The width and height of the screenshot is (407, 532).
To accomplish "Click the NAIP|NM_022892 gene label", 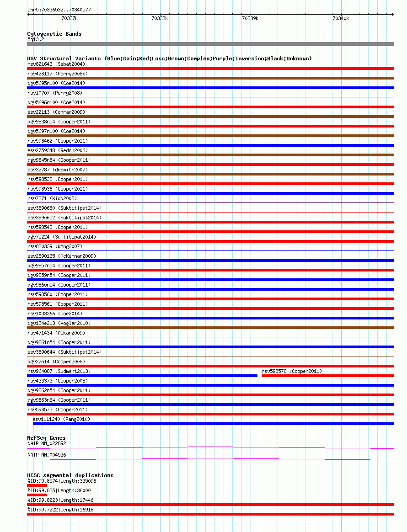I will coord(47,443).
